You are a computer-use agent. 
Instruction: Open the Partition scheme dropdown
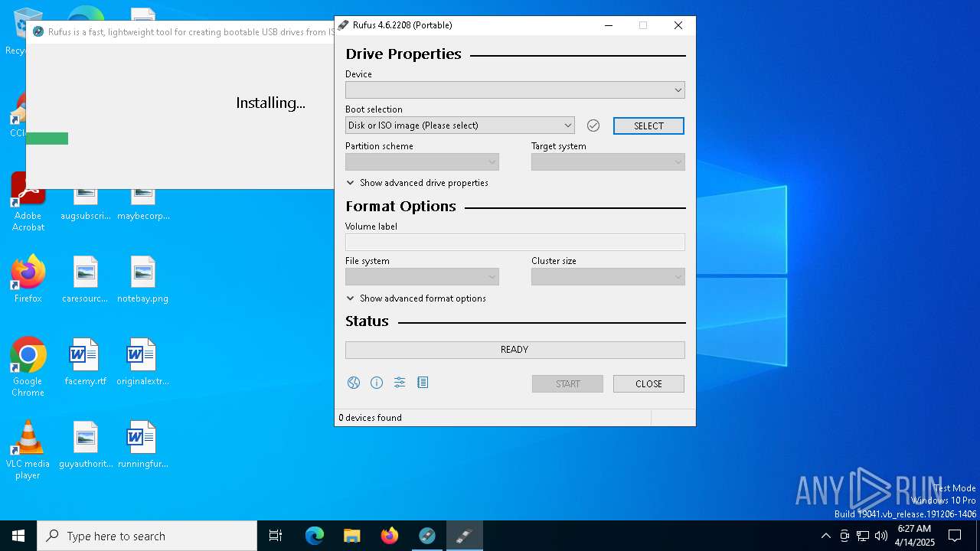pos(422,161)
